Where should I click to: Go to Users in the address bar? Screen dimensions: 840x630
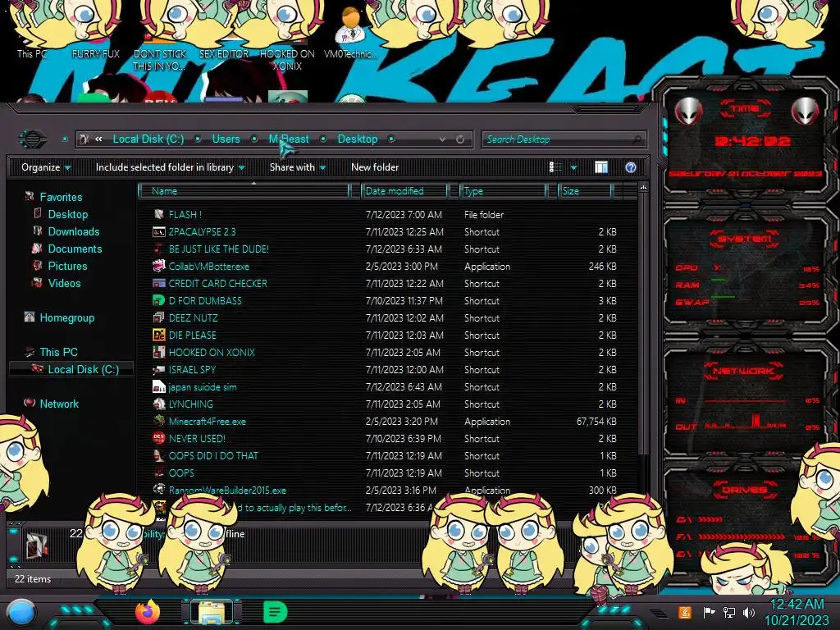[x=226, y=139]
